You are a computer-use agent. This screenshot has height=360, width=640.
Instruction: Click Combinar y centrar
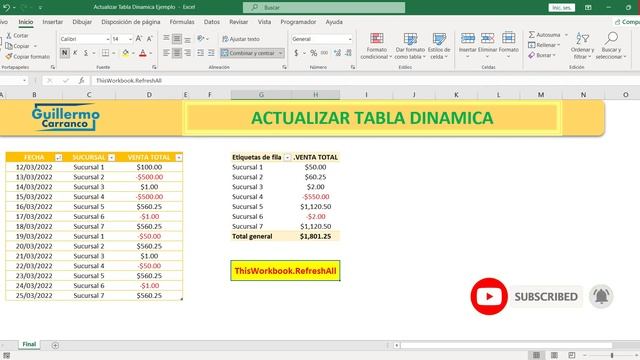249,53
